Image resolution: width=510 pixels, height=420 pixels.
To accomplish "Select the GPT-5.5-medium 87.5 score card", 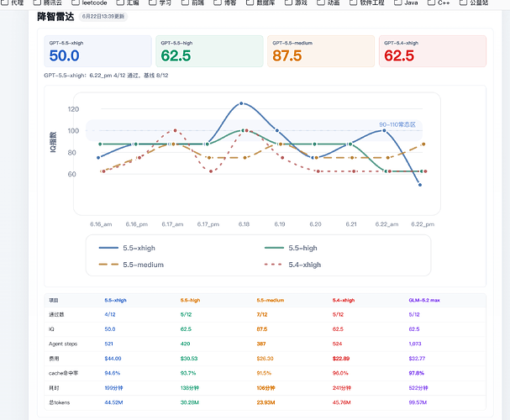I will 321,51.
